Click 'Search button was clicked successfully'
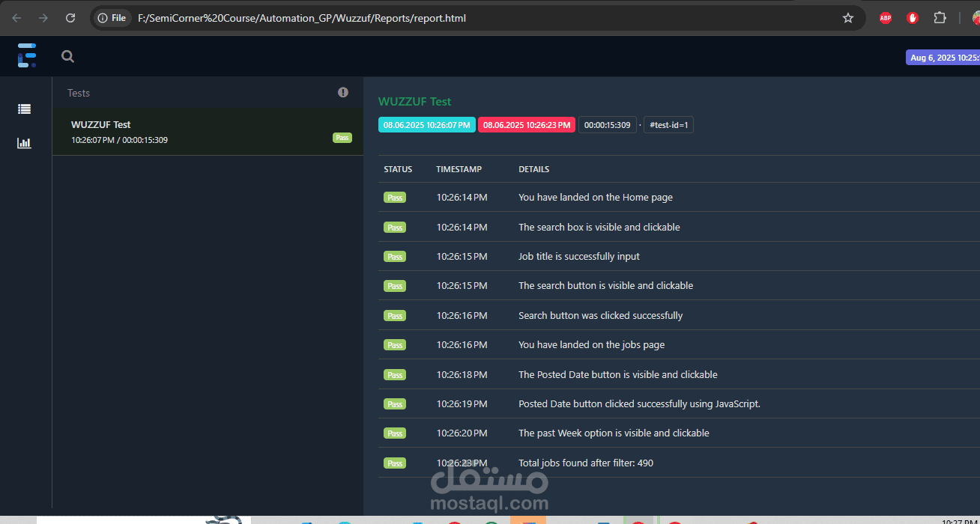The width and height of the screenshot is (980, 524). 600,315
